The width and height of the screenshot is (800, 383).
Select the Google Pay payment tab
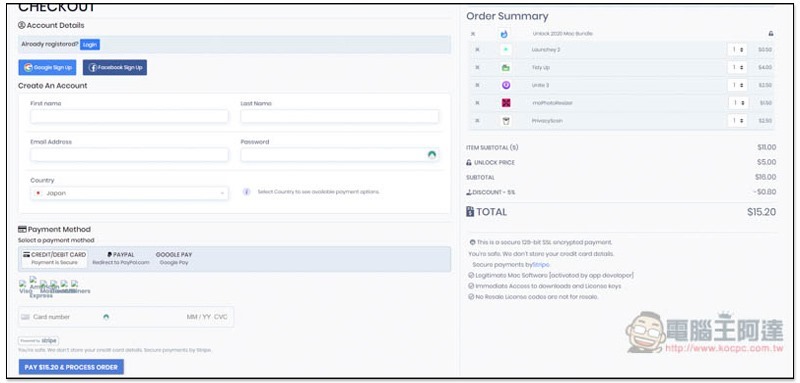[174, 258]
